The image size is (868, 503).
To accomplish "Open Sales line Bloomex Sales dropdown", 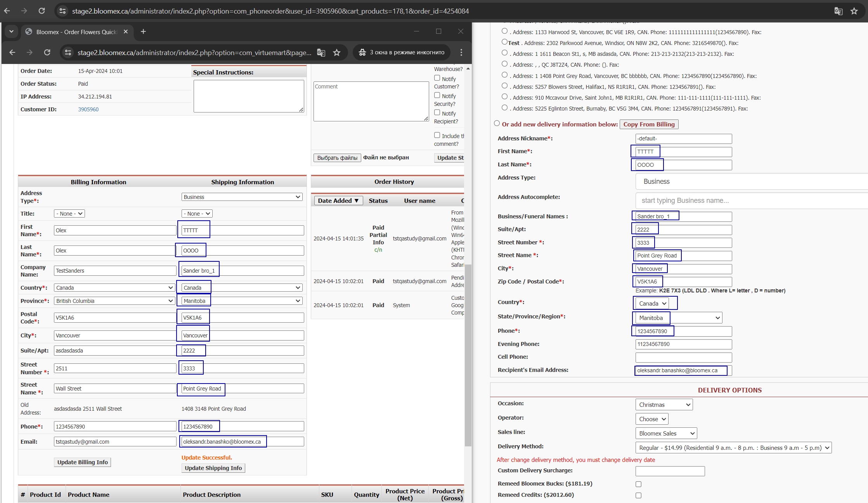I will tap(666, 434).
